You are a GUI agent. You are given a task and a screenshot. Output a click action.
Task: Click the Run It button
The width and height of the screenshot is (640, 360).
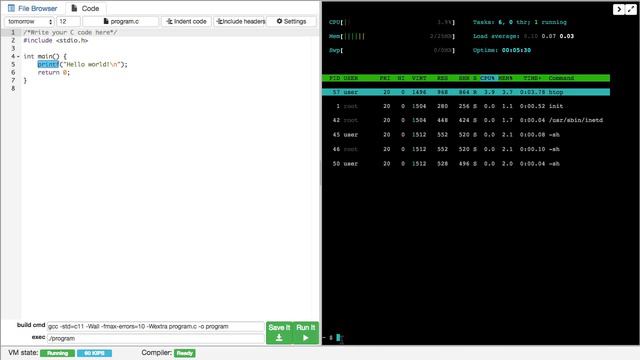coord(306,333)
